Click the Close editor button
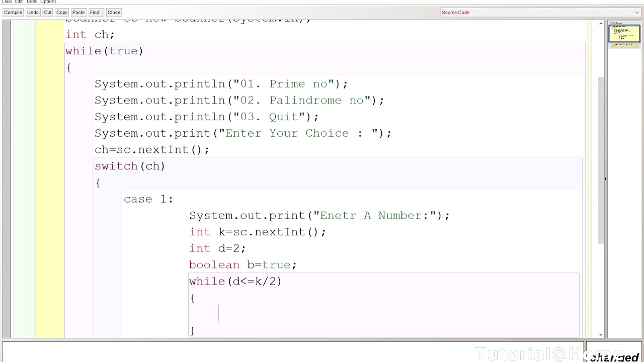Screen dimensions: 644x362 pyautogui.click(x=114, y=13)
